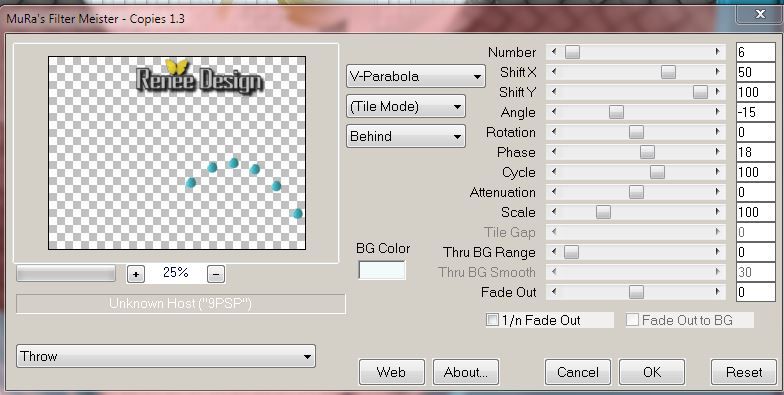Image resolution: width=784 pixels, height=395 pixels.
Task: Click the Reset button
Action: 744,372
